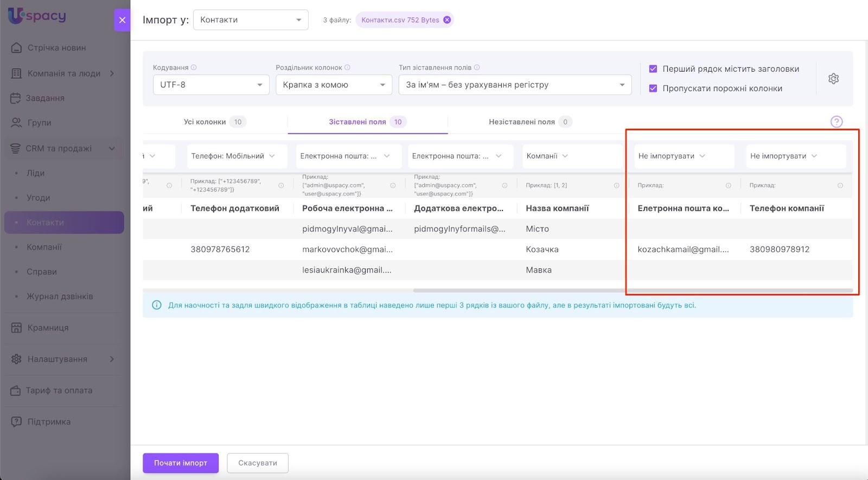Click the Почати імпорт button

click(x=181, y=463)
